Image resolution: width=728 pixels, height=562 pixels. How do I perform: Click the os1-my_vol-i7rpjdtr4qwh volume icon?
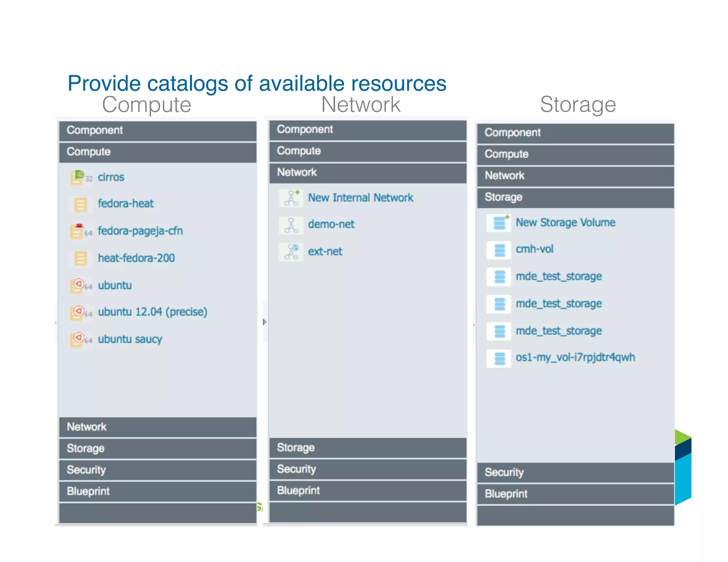(x=499, y=358)
